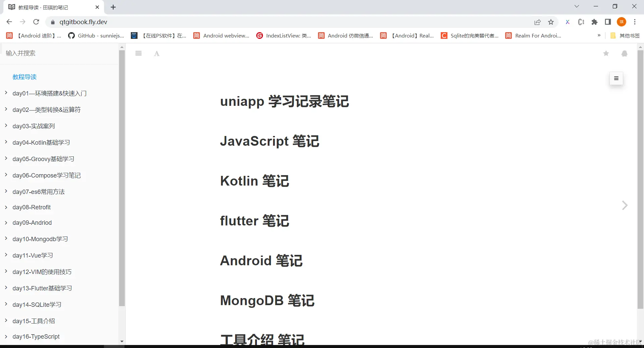The image size is (644, 348).
Task: Click the share page icon in the address bar
Action: [x=537, y=22]
